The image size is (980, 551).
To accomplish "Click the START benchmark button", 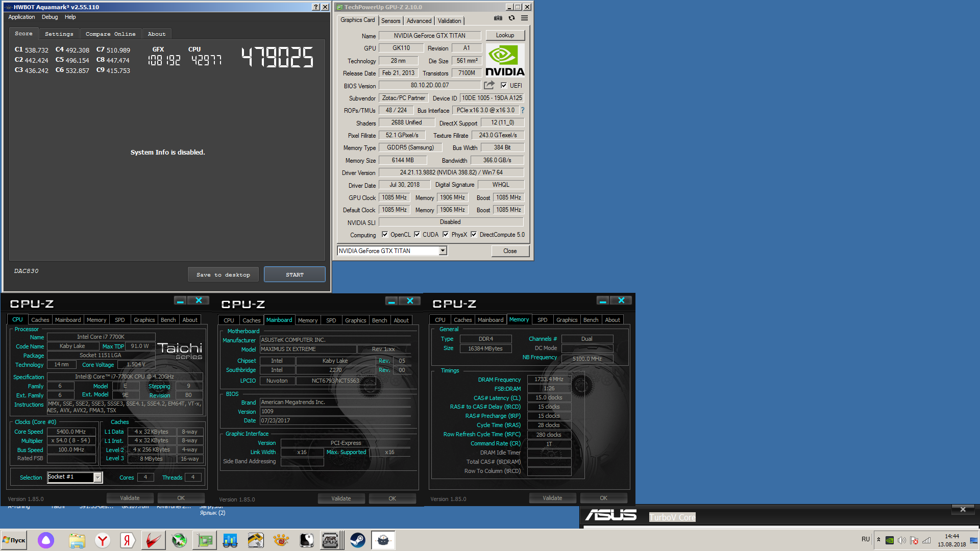I will click(x=295, y=274).
